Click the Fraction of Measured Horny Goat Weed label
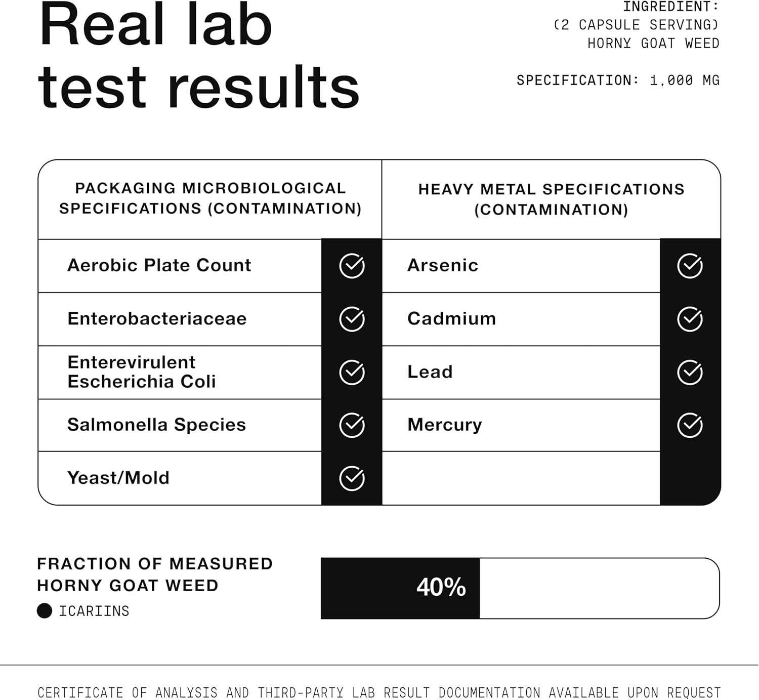This screenshot has width=759, height=700. click(x=155, y=574)
